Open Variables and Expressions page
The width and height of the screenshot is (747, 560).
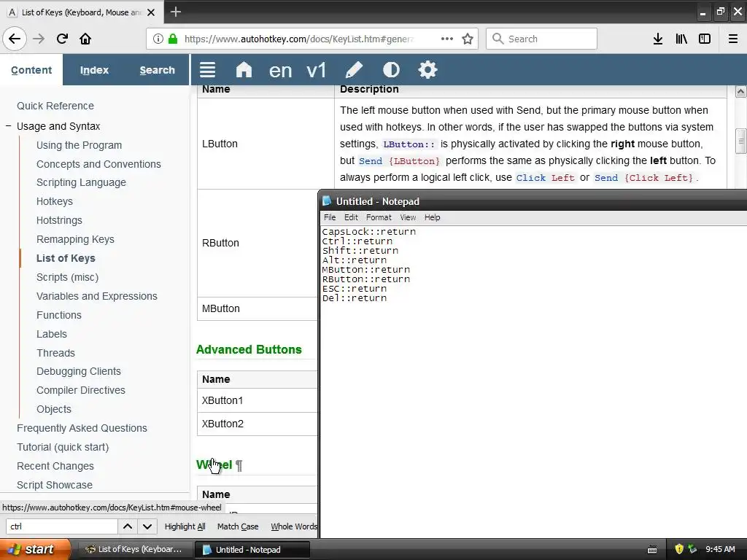[x=97, y=296]
